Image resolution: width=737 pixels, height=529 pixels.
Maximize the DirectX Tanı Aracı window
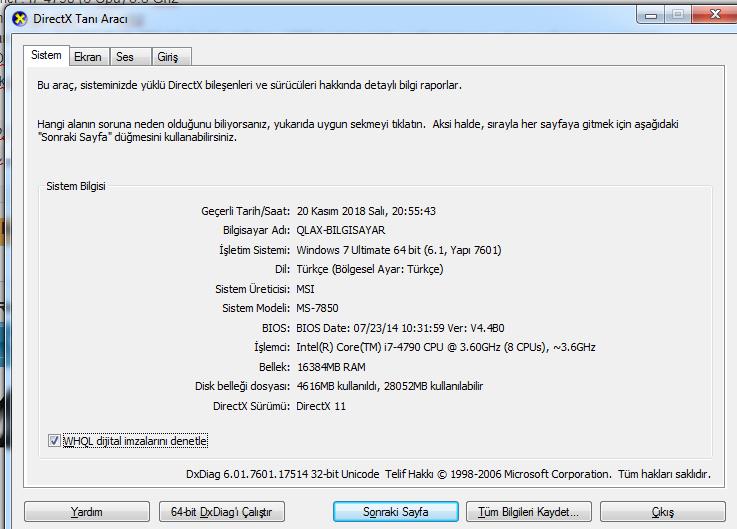[x=677, y=15]
